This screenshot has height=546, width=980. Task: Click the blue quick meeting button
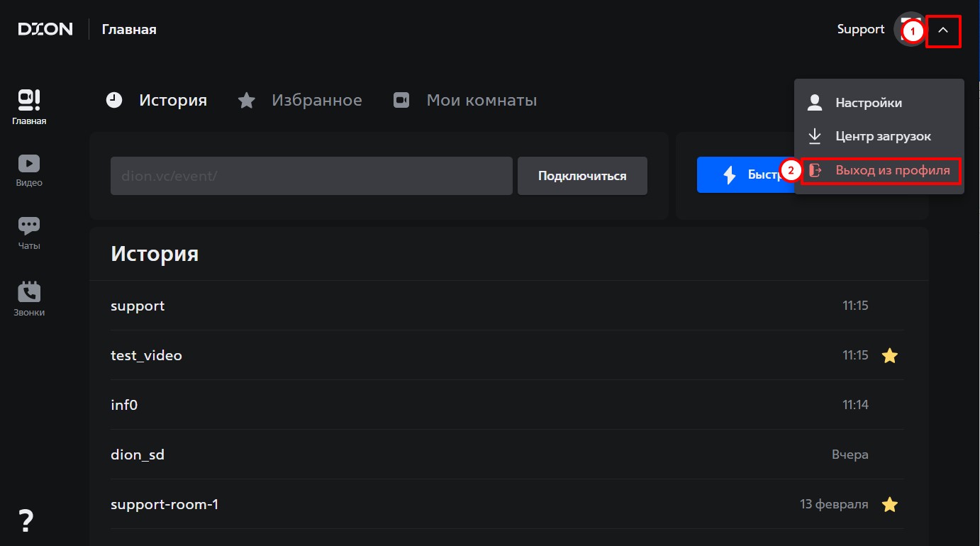pos(745,175)
